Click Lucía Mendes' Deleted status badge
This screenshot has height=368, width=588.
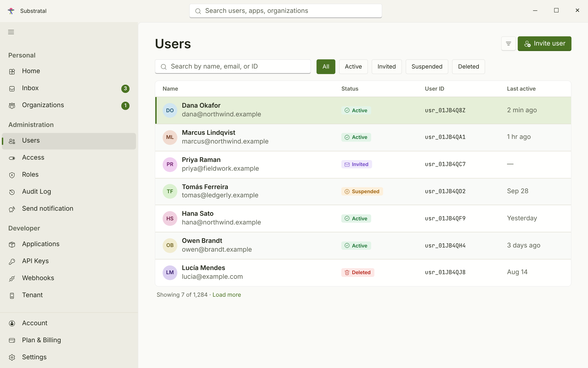tap(358, 272)
